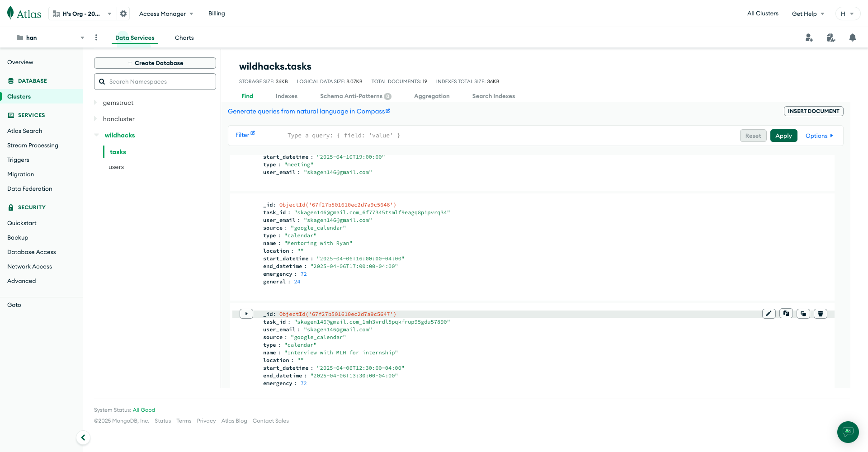Screen dimensions: 868x452
Task: Collapse the sidebar with arrow button
Action: click(x=83, y=438)
